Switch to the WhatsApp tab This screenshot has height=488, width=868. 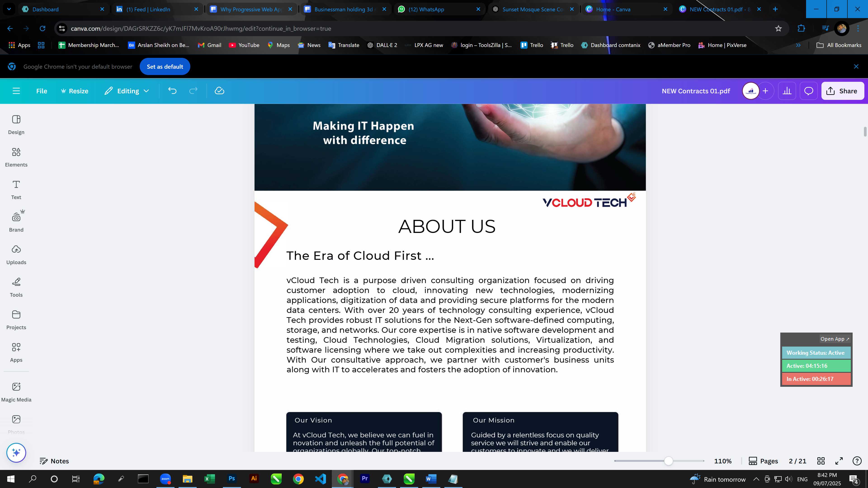[439, 9]
